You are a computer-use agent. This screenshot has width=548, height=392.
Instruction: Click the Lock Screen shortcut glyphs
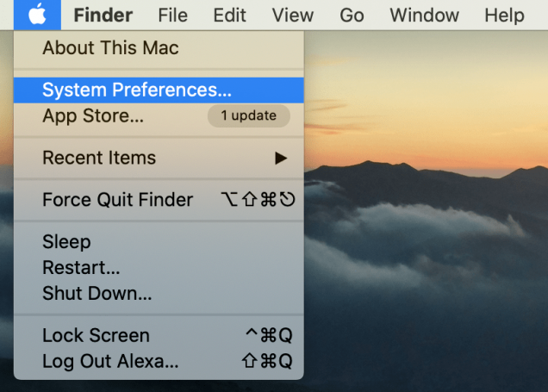coord(269,335)
